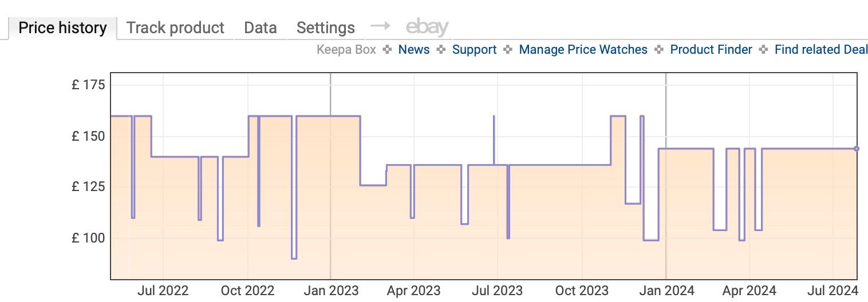Open the Data tab
Image resolution: width=868 pixels, height=302 pixels.
pos(260,27)
